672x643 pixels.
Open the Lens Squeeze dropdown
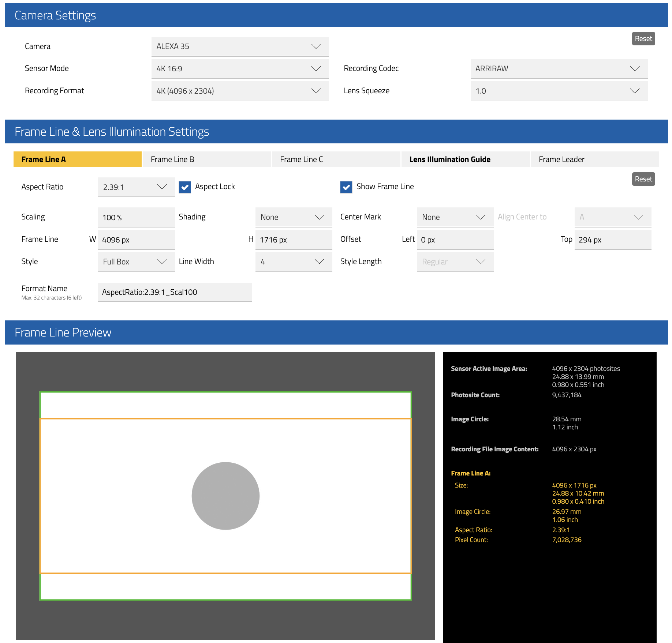[559, 91]
